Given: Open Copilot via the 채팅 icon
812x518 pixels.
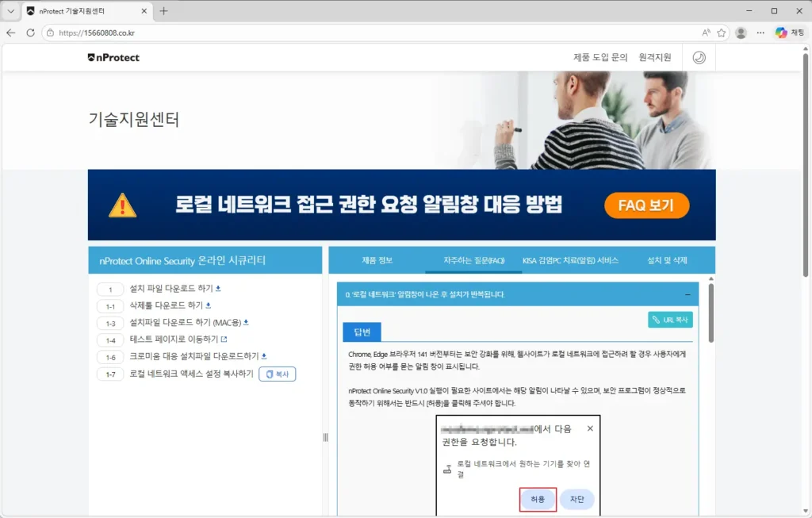Looking at the screenshot, I should [789, 33].
